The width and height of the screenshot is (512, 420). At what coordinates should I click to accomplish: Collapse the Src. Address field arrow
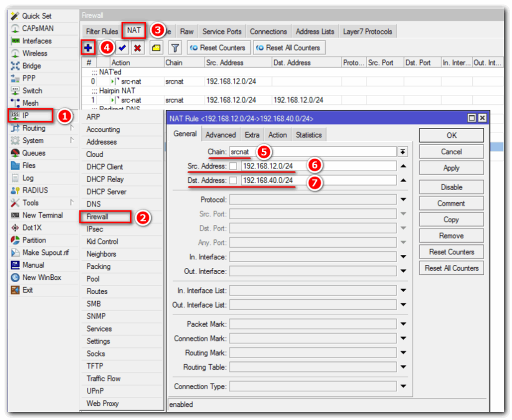(403, 166)
